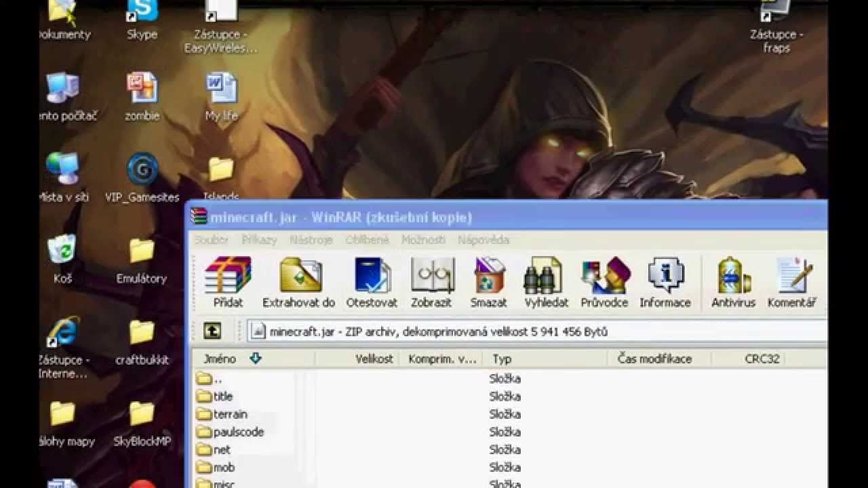Select the VIP_Gamesites desktop icon
Image resolution: width=868 pixels, height=488 pixels.
tap(142, 178)
